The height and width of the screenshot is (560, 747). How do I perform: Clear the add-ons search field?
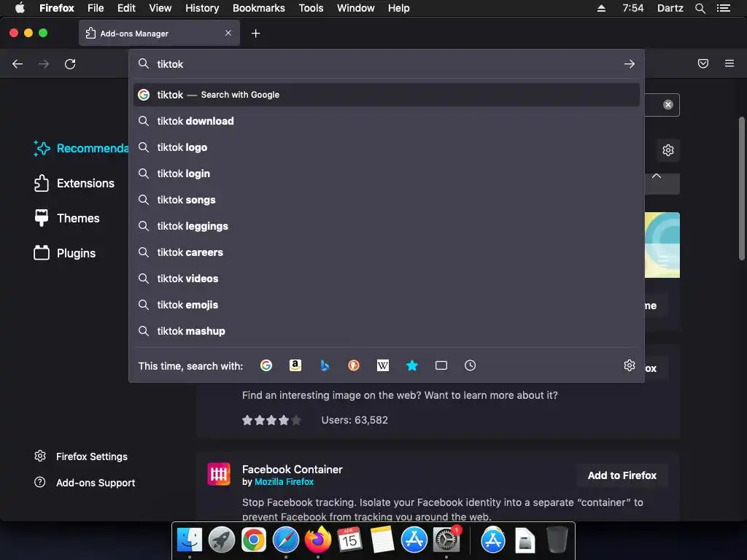tap(668, 105)
